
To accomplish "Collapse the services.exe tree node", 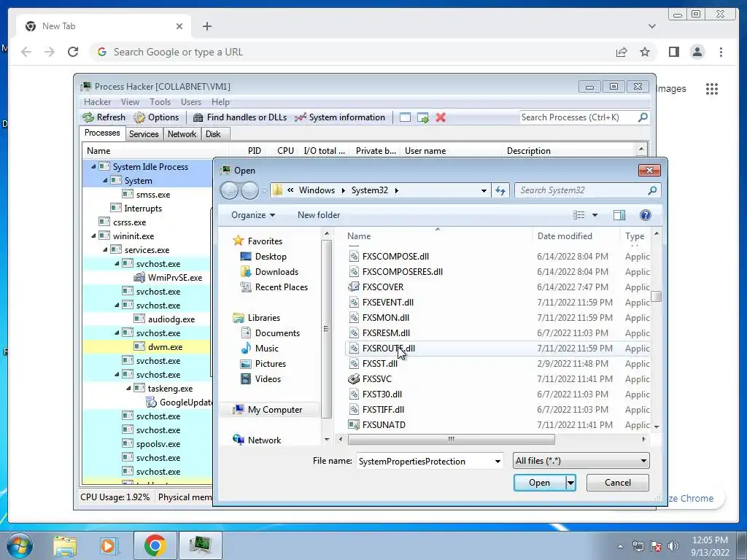I will tap(105, 250).
